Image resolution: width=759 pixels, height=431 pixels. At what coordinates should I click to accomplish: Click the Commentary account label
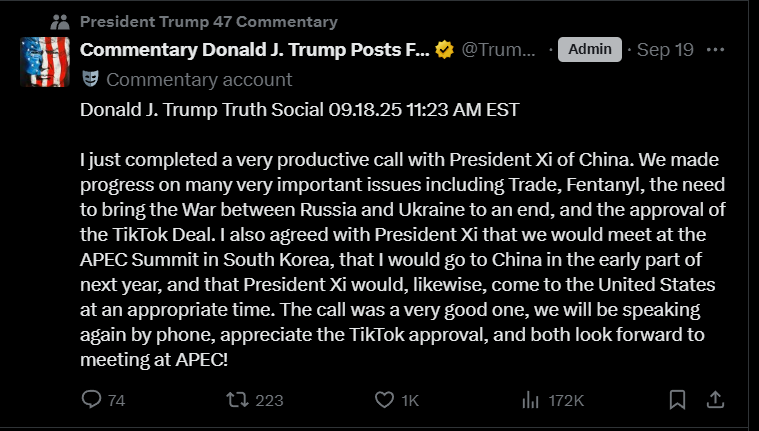click(199, 79)
